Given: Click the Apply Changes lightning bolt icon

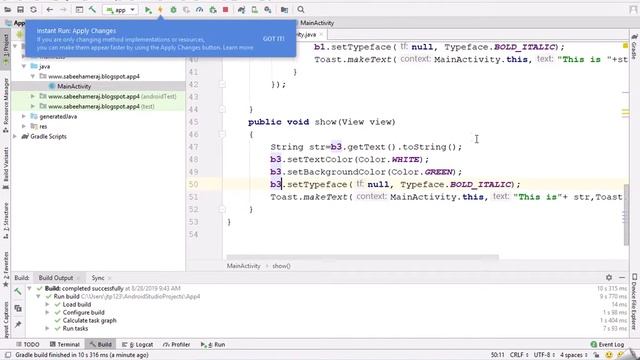Looking at the screenshot, I should pyautogui.click(x=160, y=9).
